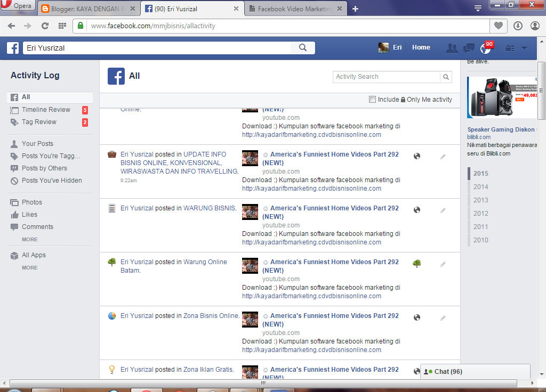
Task: Expand the account menu arrow in header
Action: [525, 48]
